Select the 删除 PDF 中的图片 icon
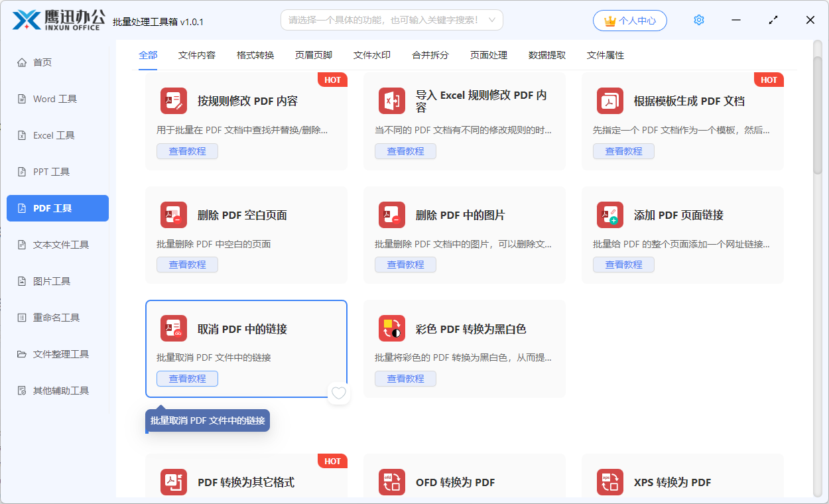This screenshot has height=504, width=829. point(392,214)
